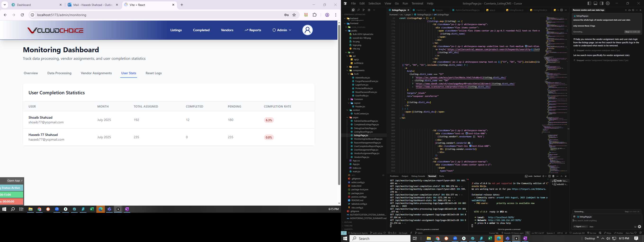Image resolution: width=644 pixels, height=242 pixels.
Task: Open the saved passwords key icon in address bar
Action: click(x=286, y=15)
